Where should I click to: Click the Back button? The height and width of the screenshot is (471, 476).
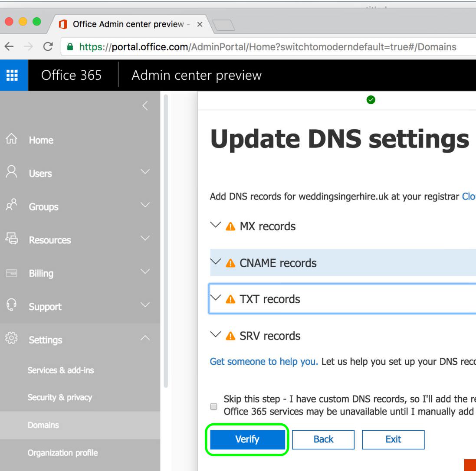pyautogui.click(x=323, y=439)
